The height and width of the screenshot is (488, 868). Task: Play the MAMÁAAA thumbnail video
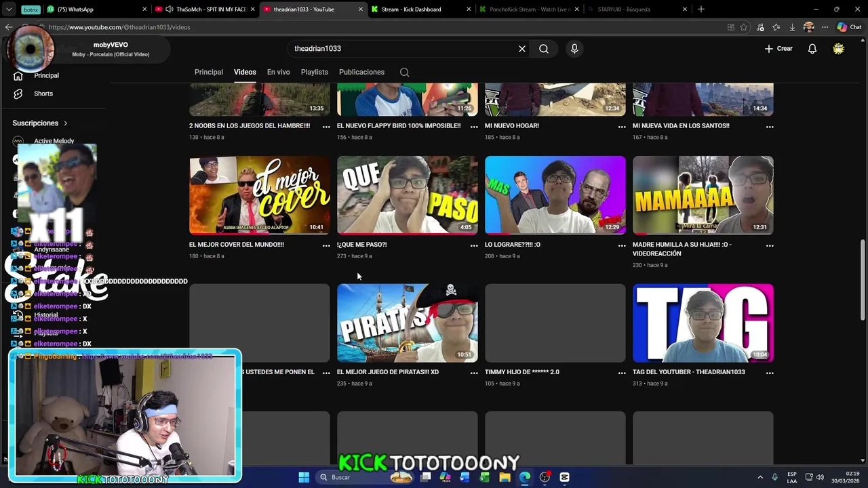pos(703,195)
